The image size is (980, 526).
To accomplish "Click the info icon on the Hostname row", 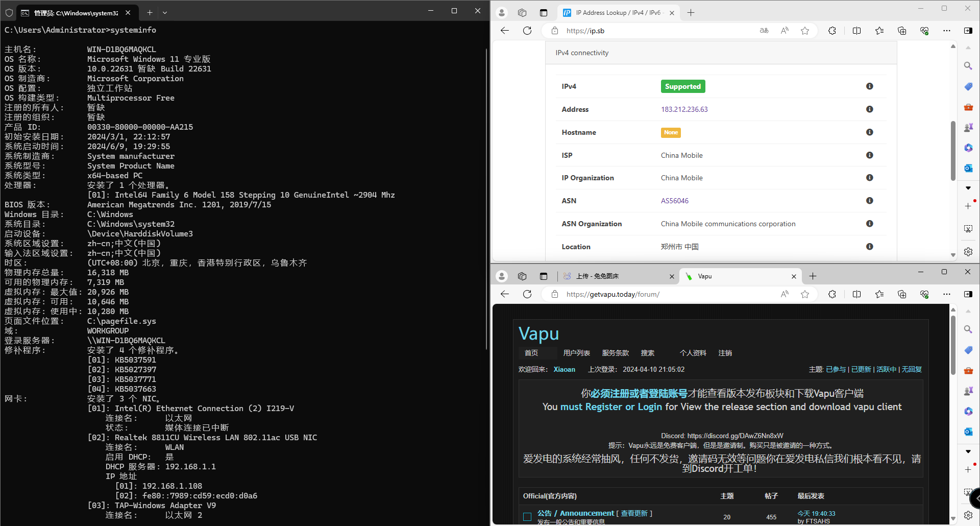I will coord(870,132).
